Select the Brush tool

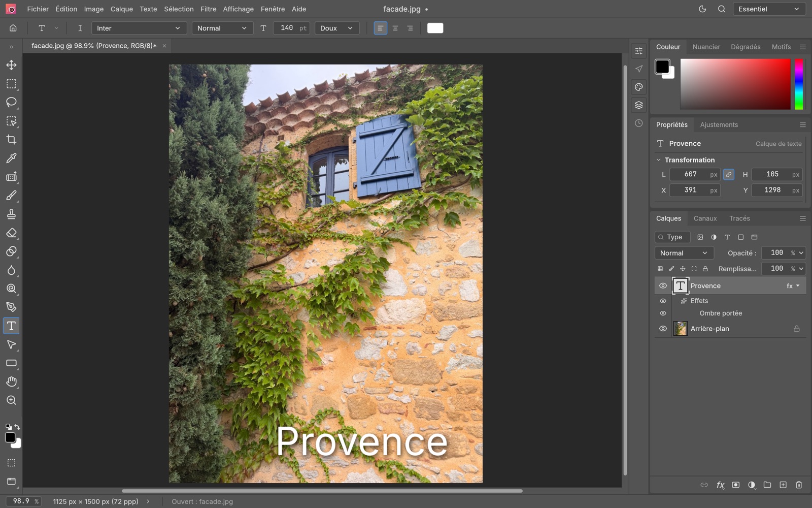11,196
